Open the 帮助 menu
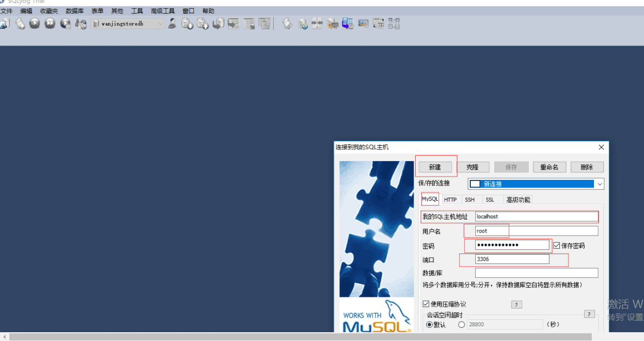644x341 pixels. 208,11
